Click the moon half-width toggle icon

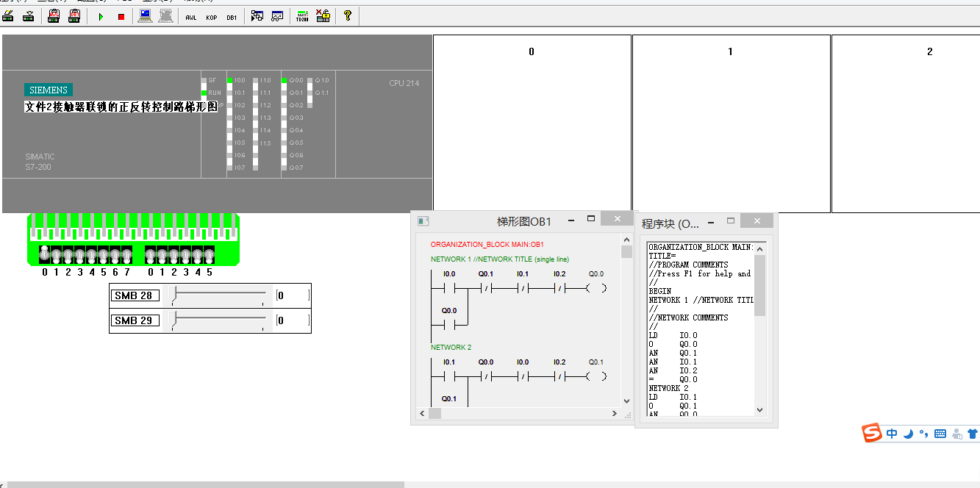(x=909, y=434)
